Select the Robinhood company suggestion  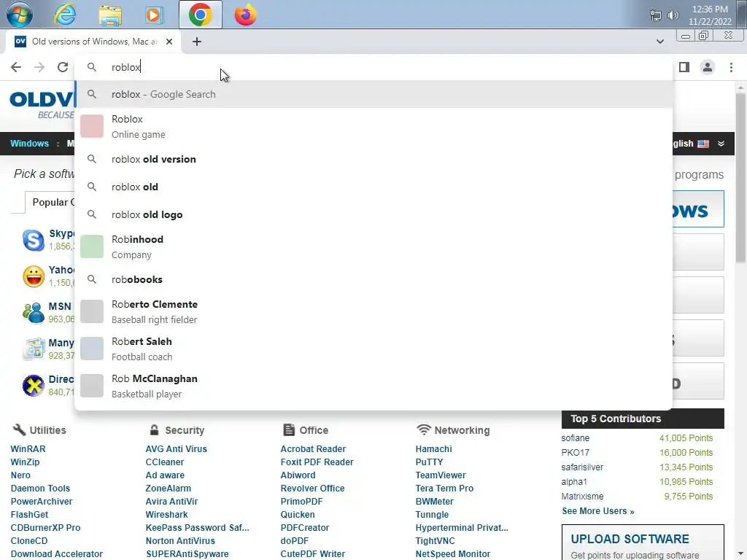point(373,246)
